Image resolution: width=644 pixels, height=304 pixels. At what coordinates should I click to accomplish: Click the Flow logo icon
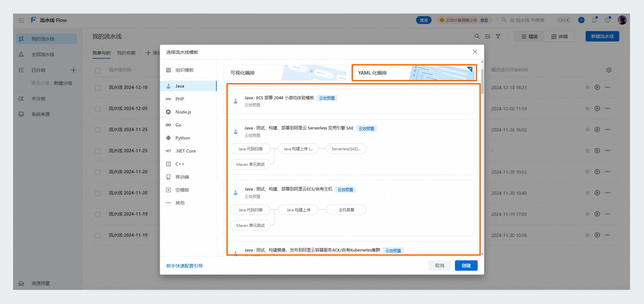point(34,20)
